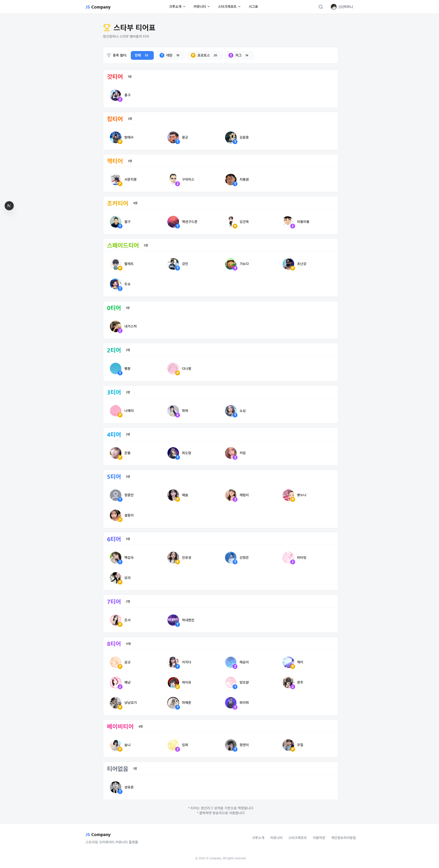Open 막내현진's profile avatar
This screenshot has height=868, width=439.
coord(173,620)
